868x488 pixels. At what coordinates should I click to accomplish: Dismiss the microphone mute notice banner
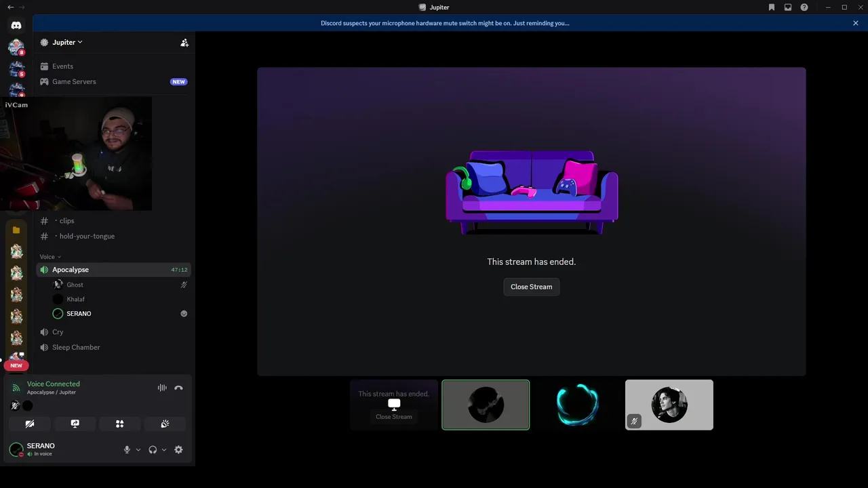click(856, 23)
